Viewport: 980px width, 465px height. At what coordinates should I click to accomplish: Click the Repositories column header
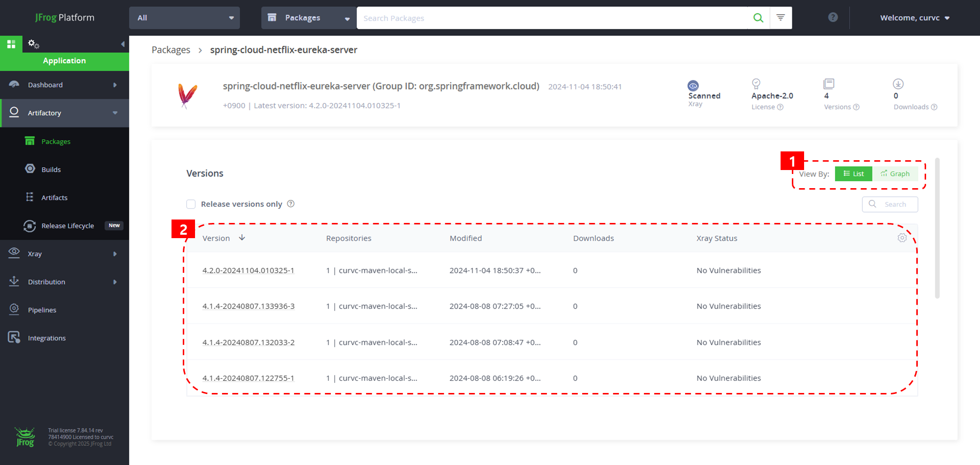[x=349, y=238]
